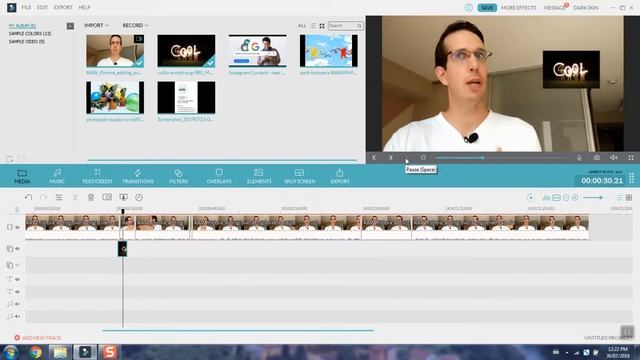Go to previous frame in preview
This screenshot has height=360, width=640.
coord(374,158)
